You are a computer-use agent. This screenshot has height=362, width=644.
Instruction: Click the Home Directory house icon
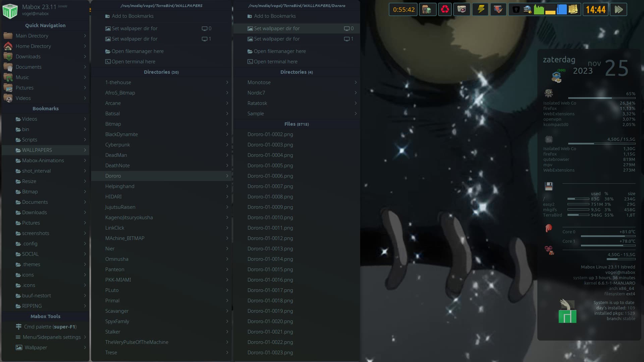coord(8,46)
